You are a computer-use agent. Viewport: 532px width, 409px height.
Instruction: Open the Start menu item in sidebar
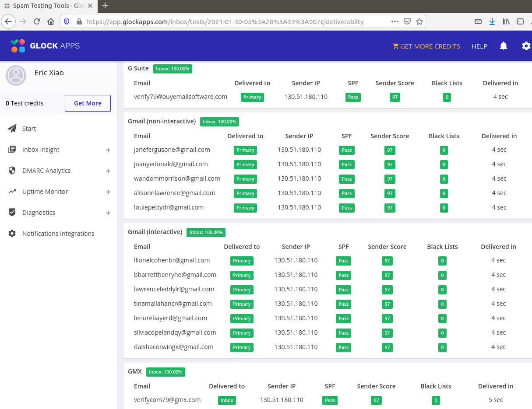[x=29, y=129]
